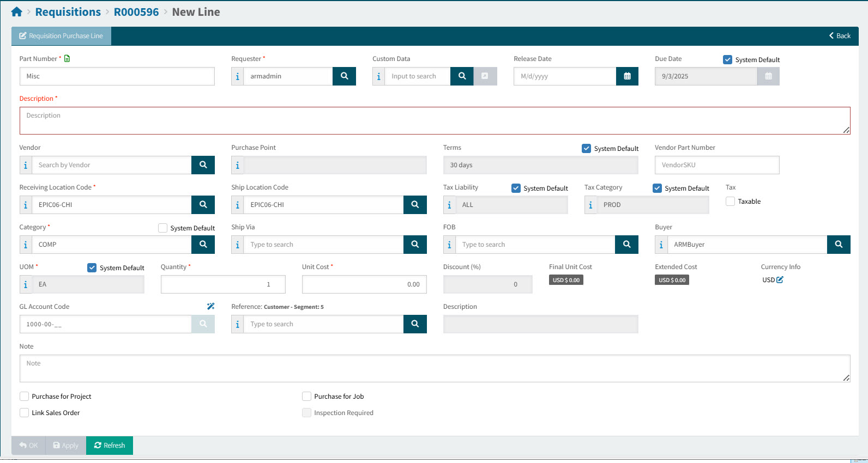Edit currency via USD pencil icon
Viewport: 868px width, 463px height.
click(x=780, y=280)
